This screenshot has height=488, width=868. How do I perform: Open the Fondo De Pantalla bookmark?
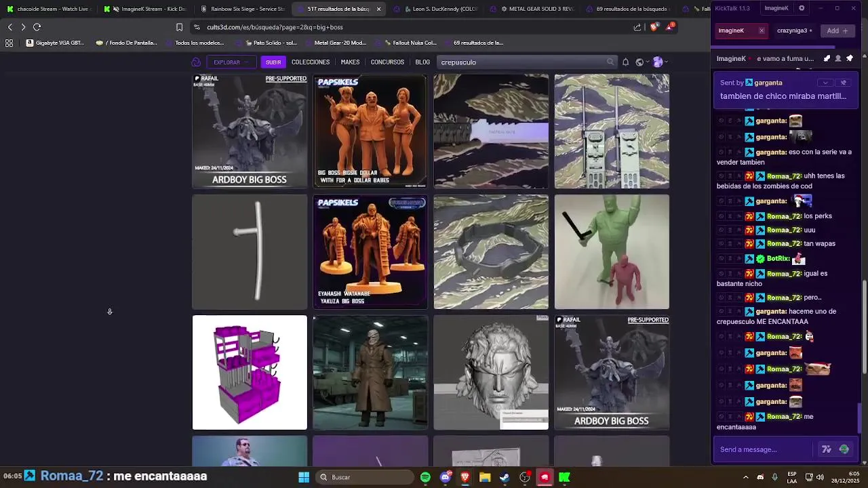127,43
